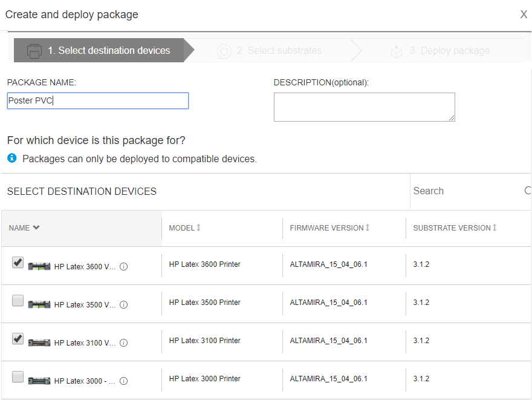
Task: Click the substrates icon in step 2
Action: click(224, 51)
